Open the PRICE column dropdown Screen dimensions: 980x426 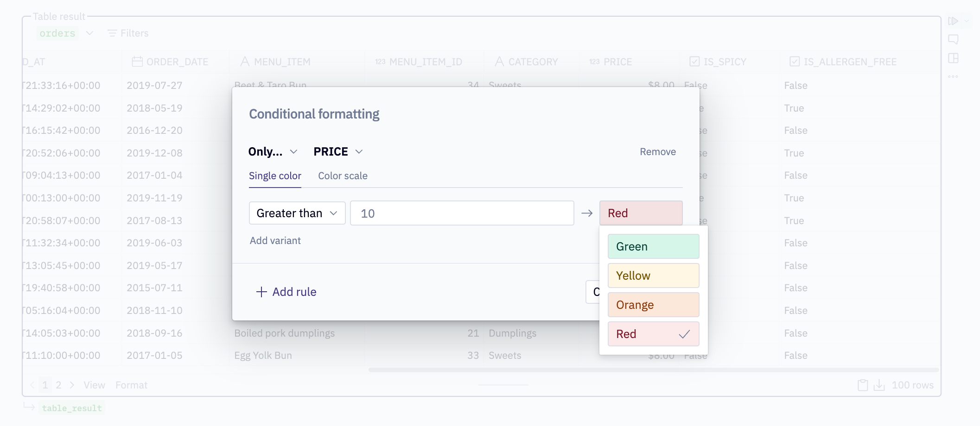coord(338,152)
